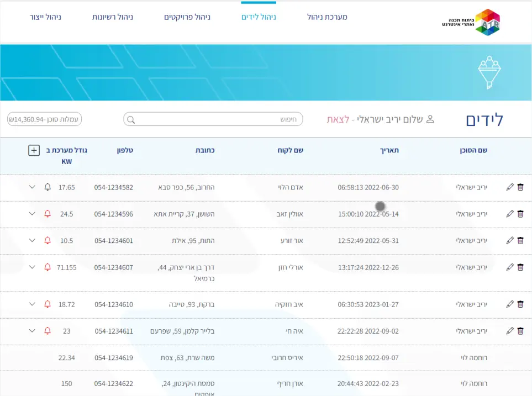Image resolution: width=532 pixels, height=396 pixels.
Task: Edit the אורלי חזן lead with pencil icon
Action: pyautogui.click(x=510, y=267)
